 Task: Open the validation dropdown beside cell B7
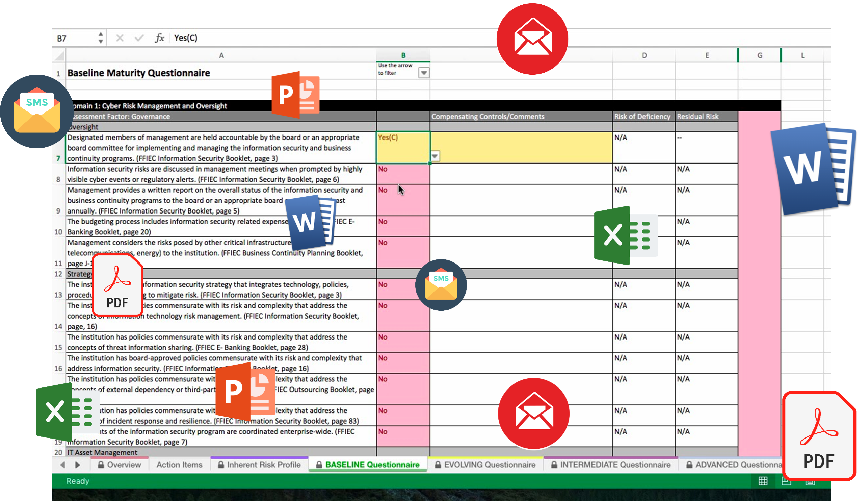pyautogui.click(x=435, y=156)
